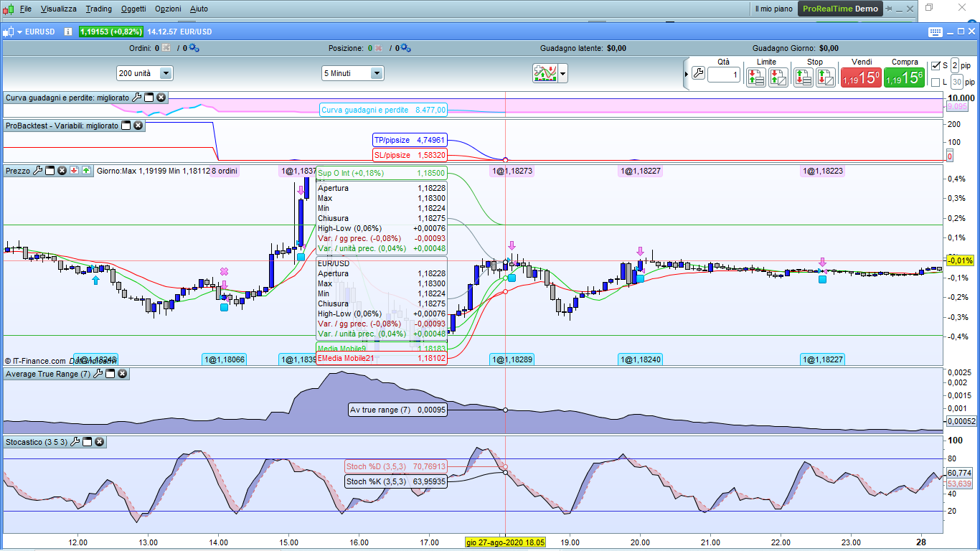Viewport: 980px width, 551px height.
Task: Click the indicators and trading systems icon
Action: coord(545,73)
